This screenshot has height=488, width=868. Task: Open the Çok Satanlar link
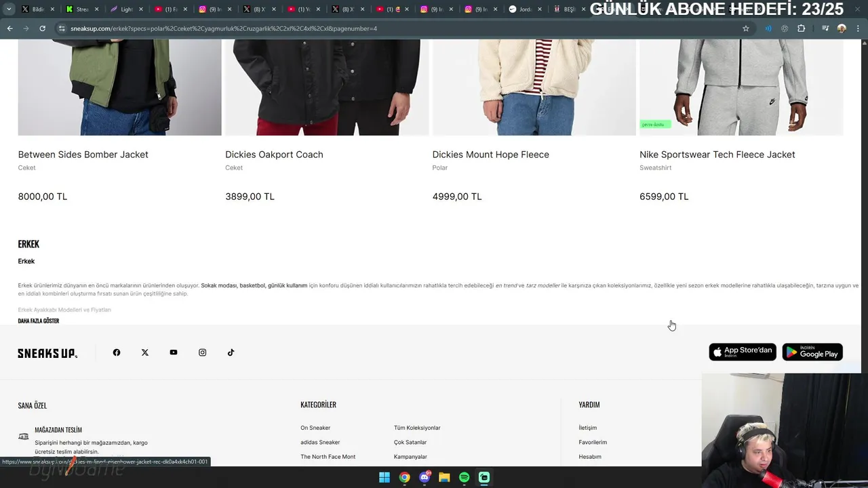[x=410, y=442]
